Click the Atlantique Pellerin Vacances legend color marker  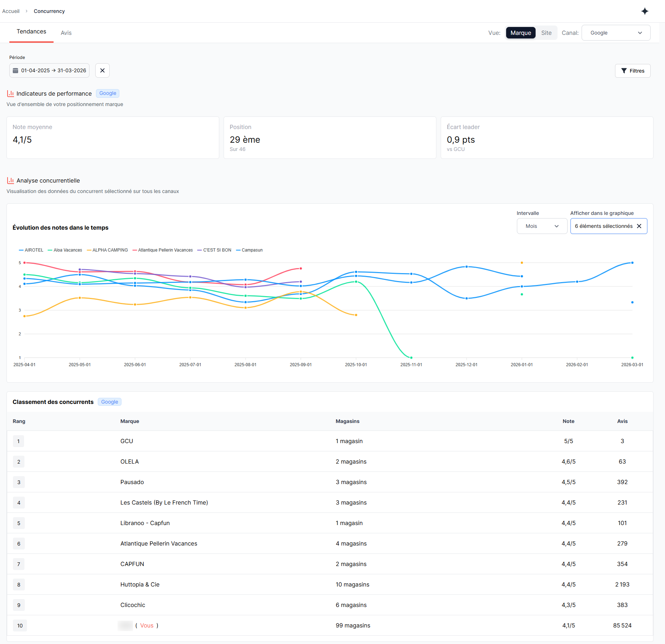(135, 250)
